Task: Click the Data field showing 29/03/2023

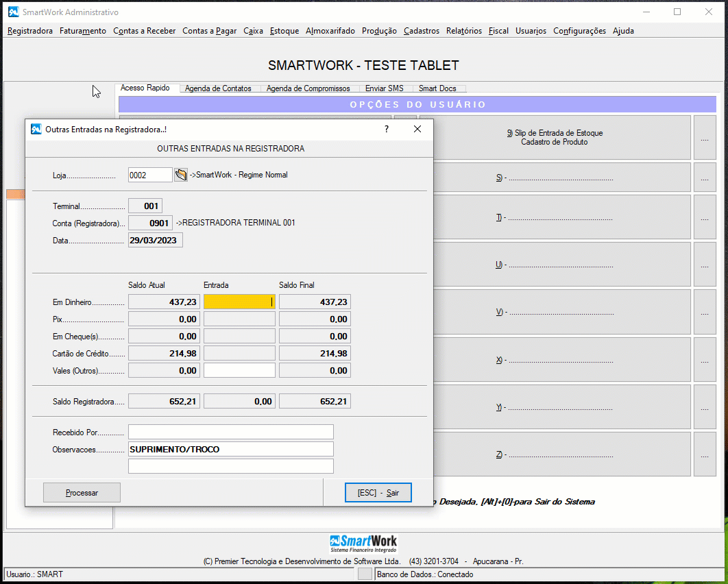Action: [156, 240]
